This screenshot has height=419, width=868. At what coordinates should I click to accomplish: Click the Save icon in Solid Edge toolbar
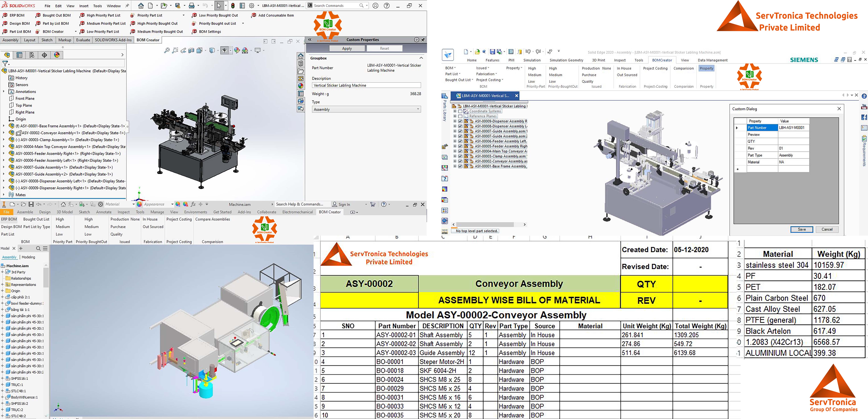tap(492, 52)
